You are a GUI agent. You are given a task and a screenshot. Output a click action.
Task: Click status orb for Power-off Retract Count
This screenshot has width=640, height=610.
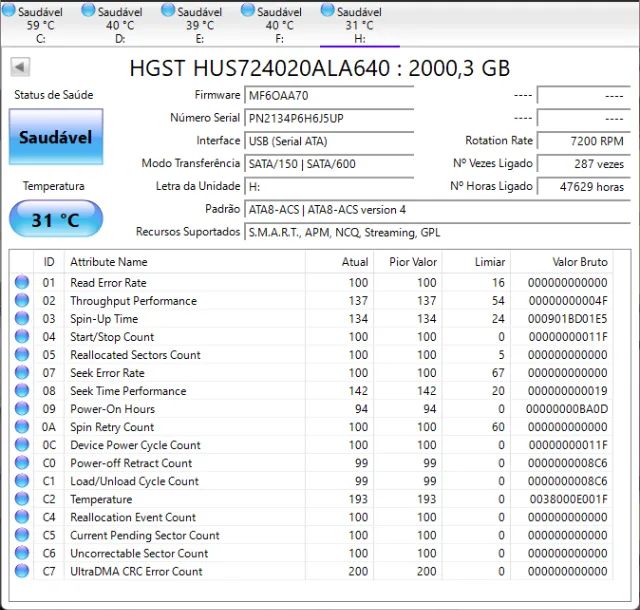coord(22,463)
